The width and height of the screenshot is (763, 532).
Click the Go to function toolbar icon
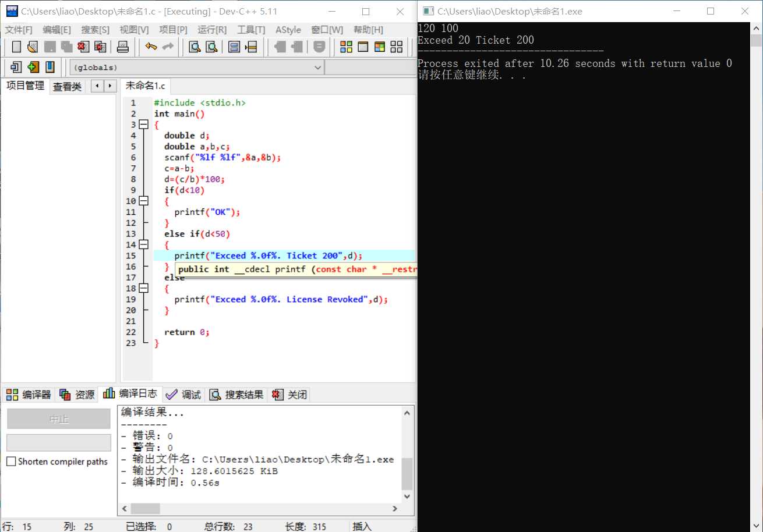pos(234,47)
